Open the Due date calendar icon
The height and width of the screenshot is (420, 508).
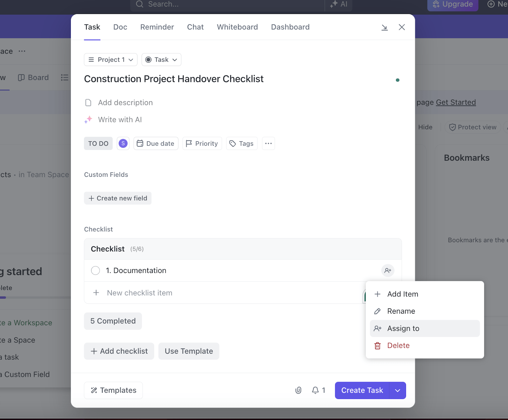point(140,143)
